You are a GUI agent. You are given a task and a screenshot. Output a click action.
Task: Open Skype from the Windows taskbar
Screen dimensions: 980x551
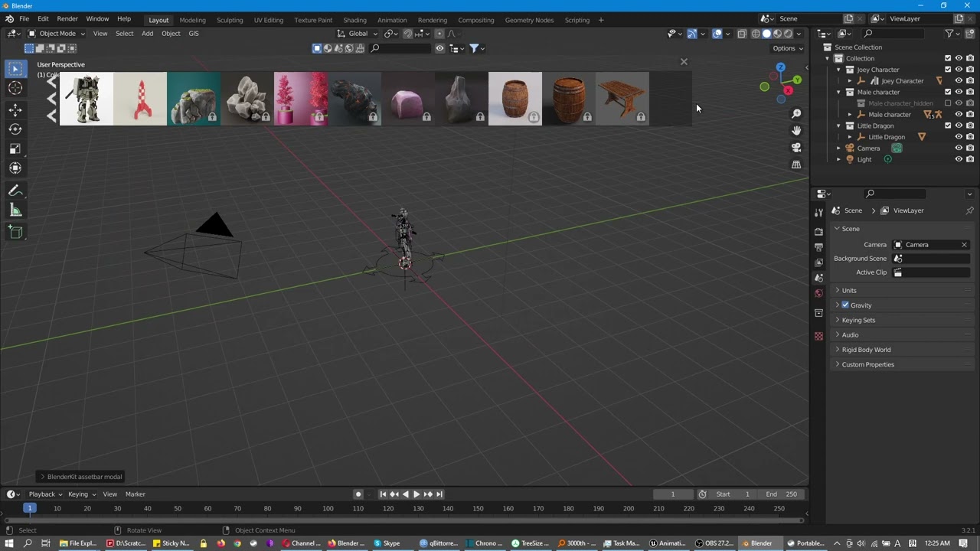[388, 543]
